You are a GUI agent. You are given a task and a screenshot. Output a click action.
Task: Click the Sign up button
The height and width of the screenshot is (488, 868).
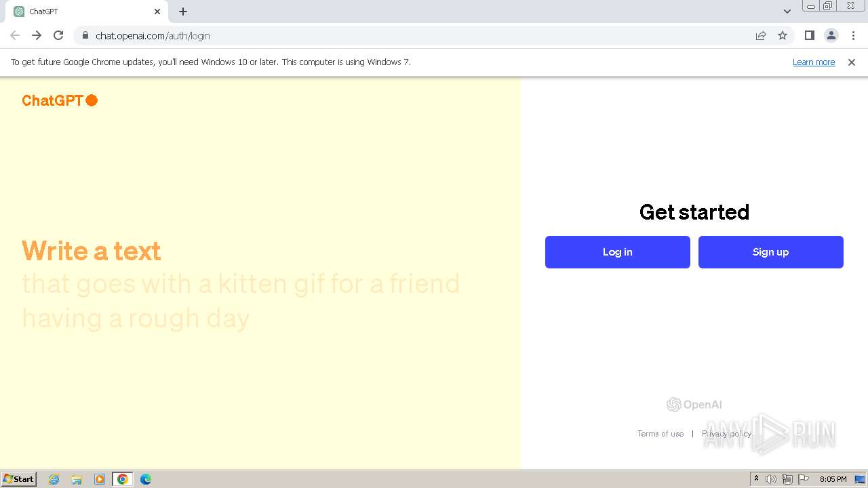tap(770, 252)
